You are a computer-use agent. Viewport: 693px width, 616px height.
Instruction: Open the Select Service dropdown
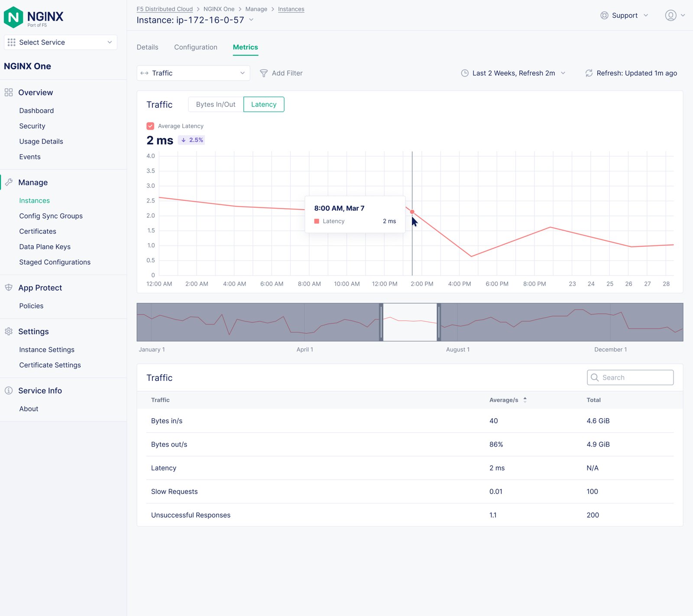click(x=60, y=42)
